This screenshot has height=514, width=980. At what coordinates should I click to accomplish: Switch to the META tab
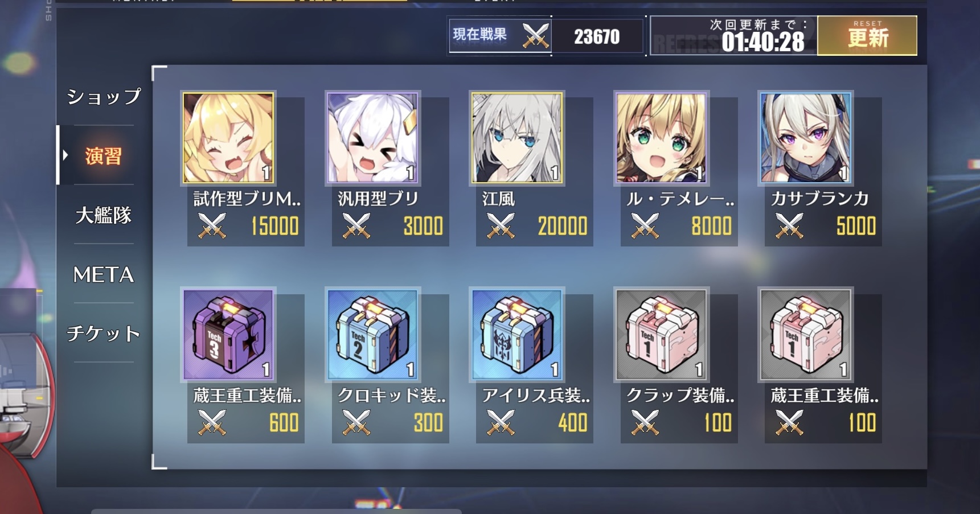(104, 275)
